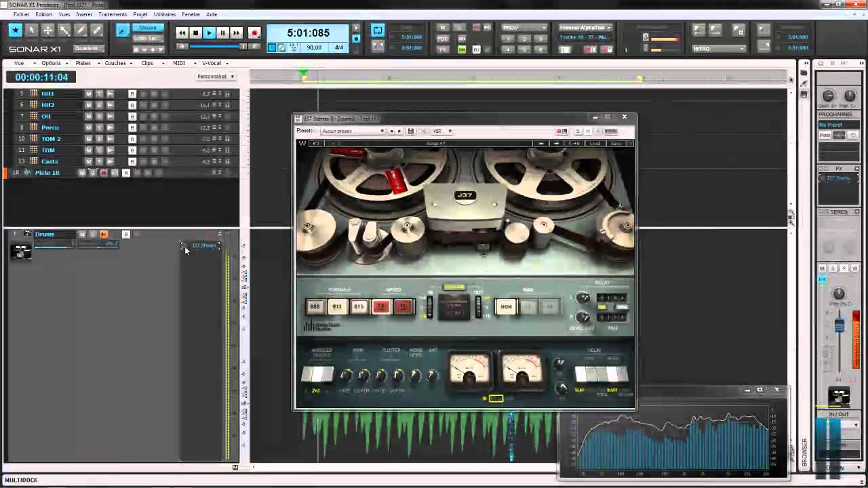
Task: Select the NOM bias button
Action: click(x=506, y=307)
